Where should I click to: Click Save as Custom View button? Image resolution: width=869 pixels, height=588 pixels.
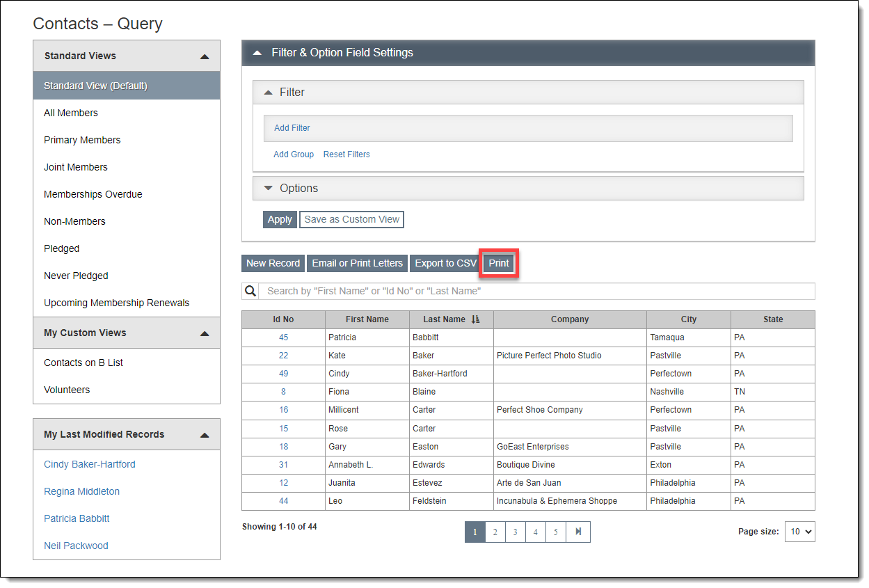coord(351,219)
